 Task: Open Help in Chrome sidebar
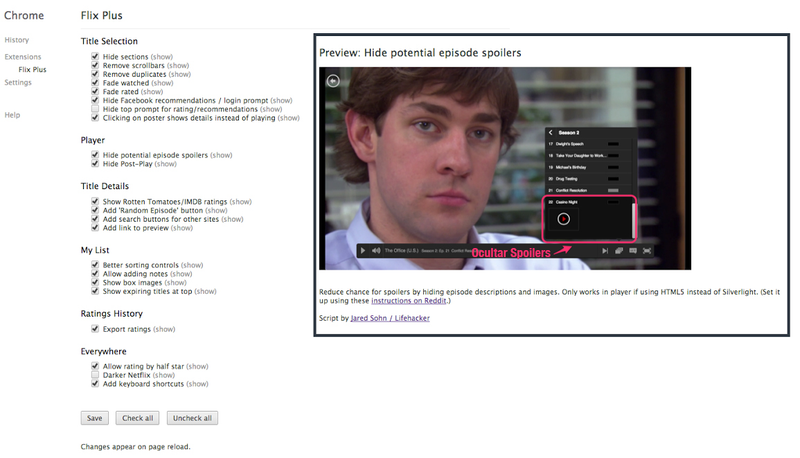12,115
